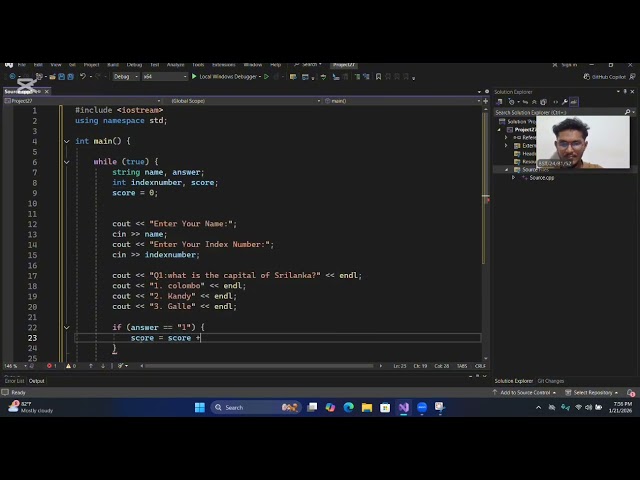Open main() member dropdown
The width and height of the screenshot is (640, 480).
click(402, 101)
